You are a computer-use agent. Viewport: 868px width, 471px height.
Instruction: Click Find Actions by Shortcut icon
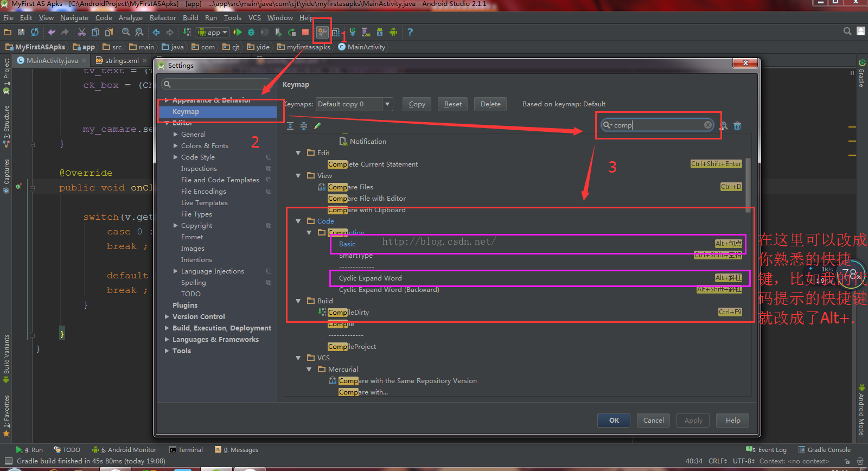click(724, 125)
